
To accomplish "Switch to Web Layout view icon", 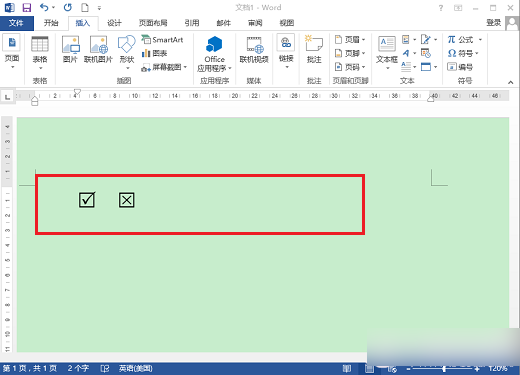I will tap(392, 369).
